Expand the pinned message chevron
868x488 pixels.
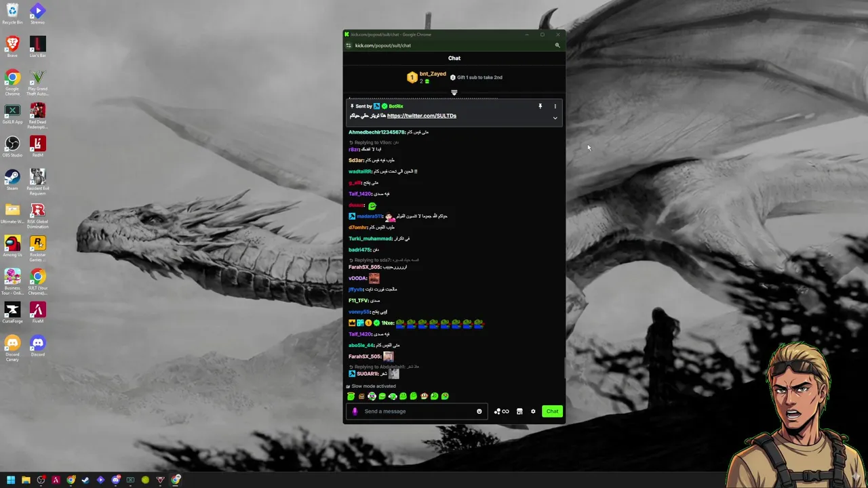pos(555,118)
